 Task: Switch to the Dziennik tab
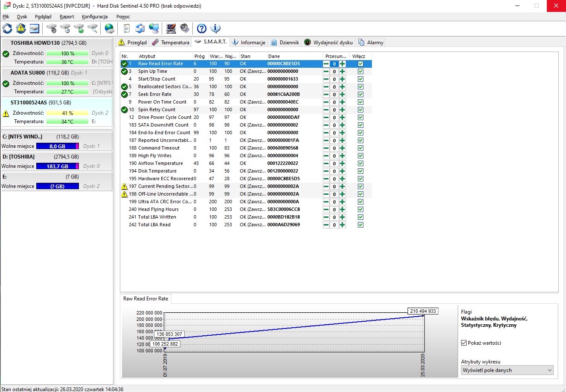point(285,43)
